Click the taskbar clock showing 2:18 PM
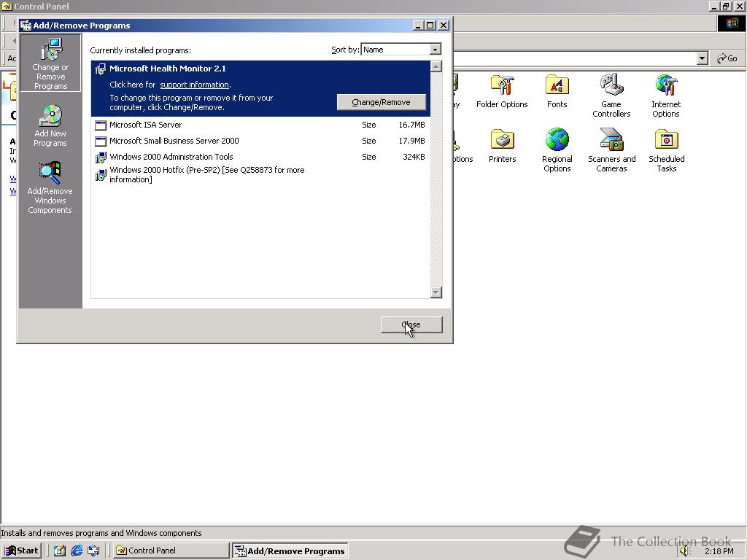The image size is (747, 560). pyautogui.click(x=719, y=551)
